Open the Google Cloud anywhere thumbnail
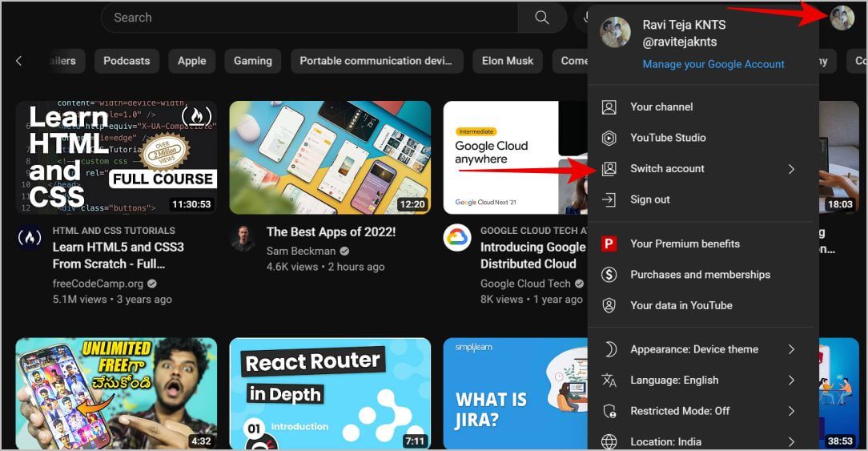Viewport: 868px width, 451px height. [x=516, y=157]
